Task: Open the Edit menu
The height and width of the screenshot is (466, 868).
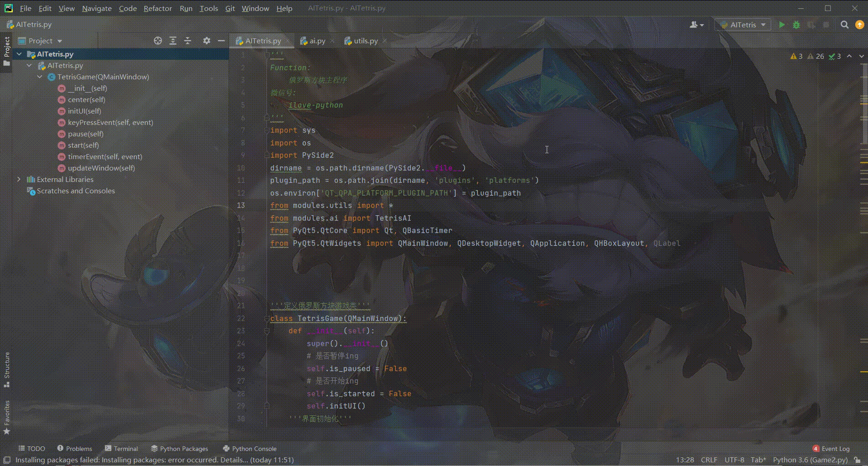Action: pos(45,8)
